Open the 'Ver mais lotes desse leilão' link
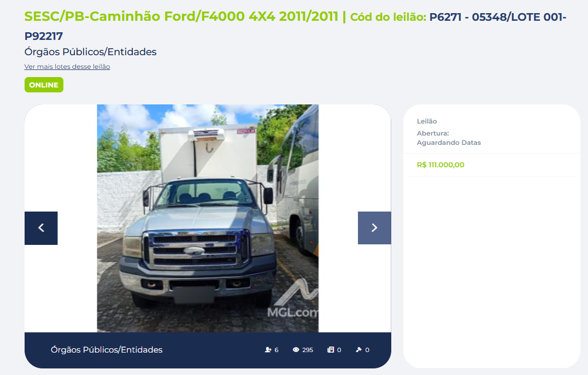 pos(67,66)
